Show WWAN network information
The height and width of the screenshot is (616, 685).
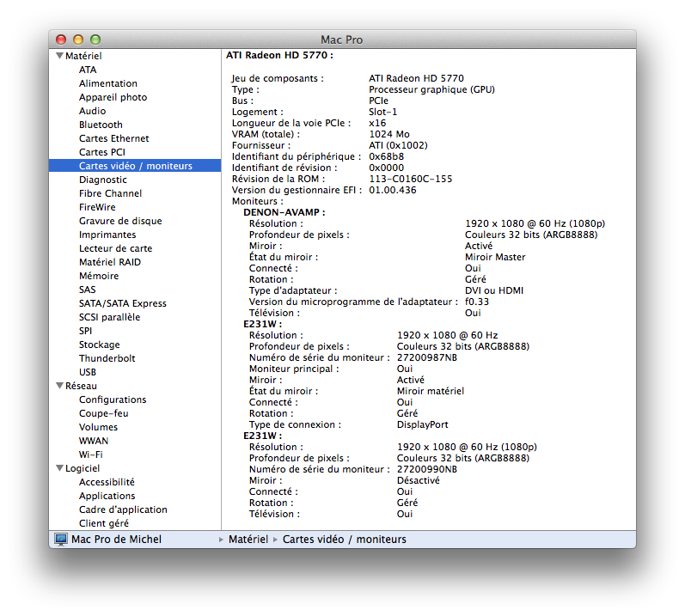click(94, 441)
